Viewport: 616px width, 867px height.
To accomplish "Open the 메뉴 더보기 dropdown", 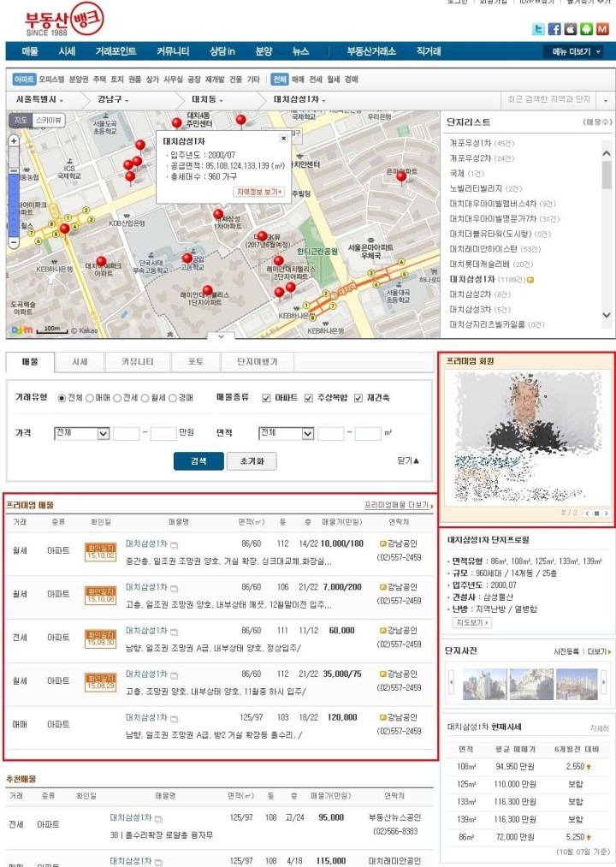I will (573, 51).
